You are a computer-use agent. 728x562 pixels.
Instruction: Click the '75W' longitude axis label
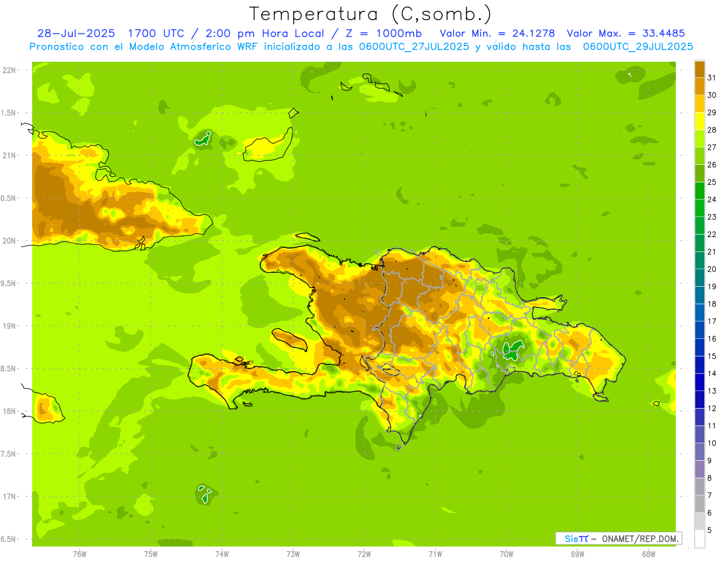[x=151, y=554]
